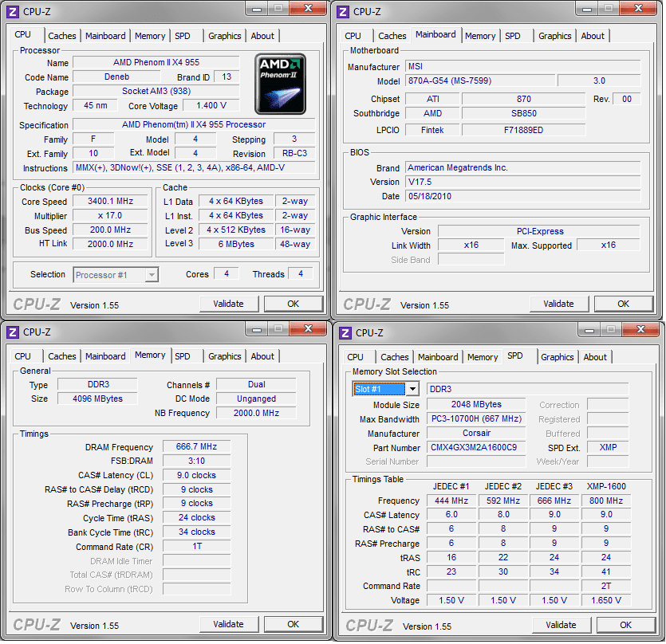Click OK in the Memory window
666x644 pixels.
tap(293, 624)
